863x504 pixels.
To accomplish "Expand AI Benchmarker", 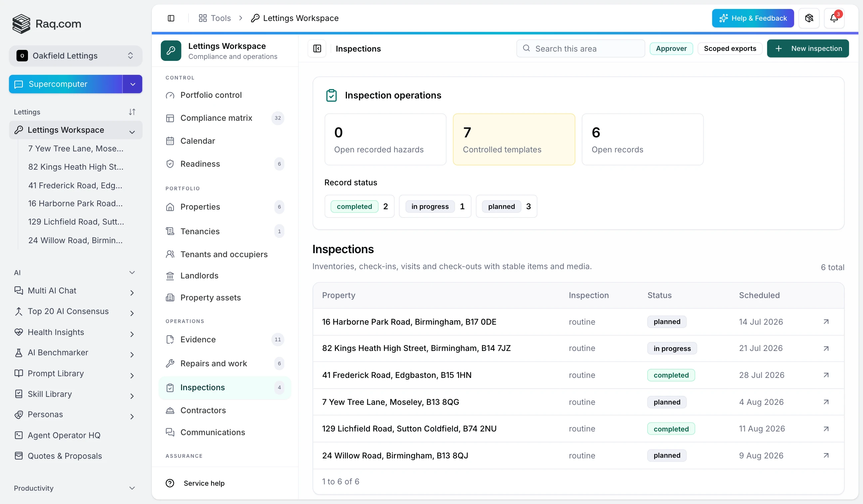I will pos(132,355).
